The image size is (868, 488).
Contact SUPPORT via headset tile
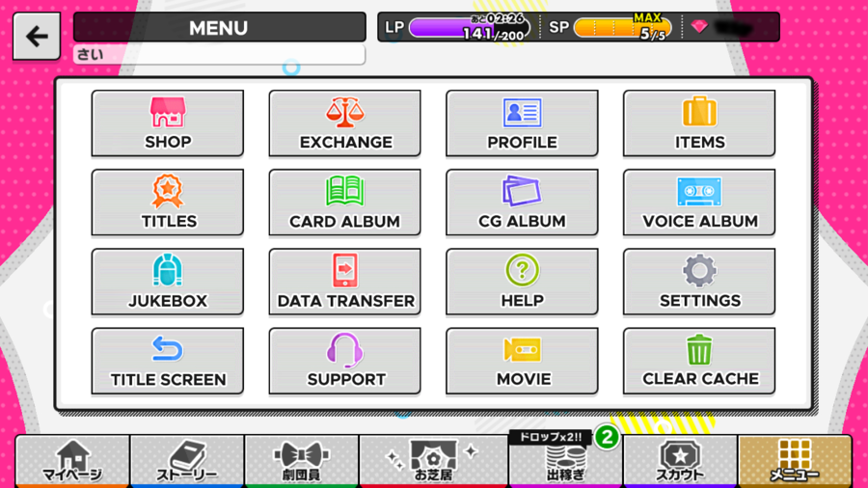344,361
